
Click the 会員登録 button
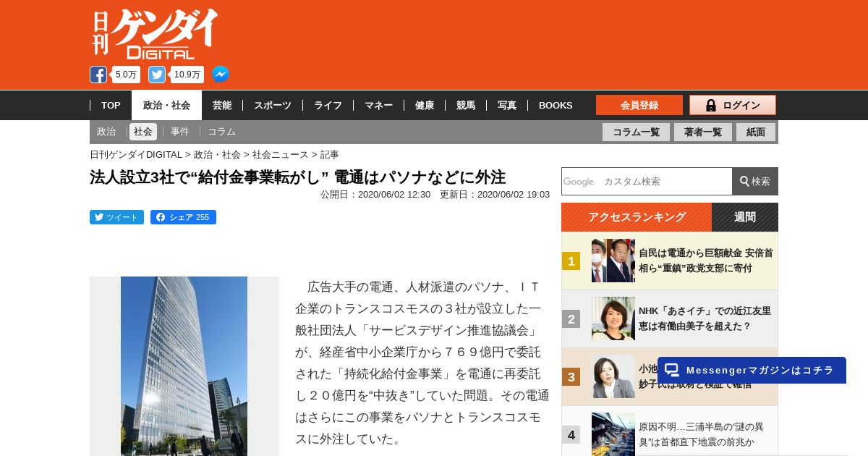coord(639,105)
